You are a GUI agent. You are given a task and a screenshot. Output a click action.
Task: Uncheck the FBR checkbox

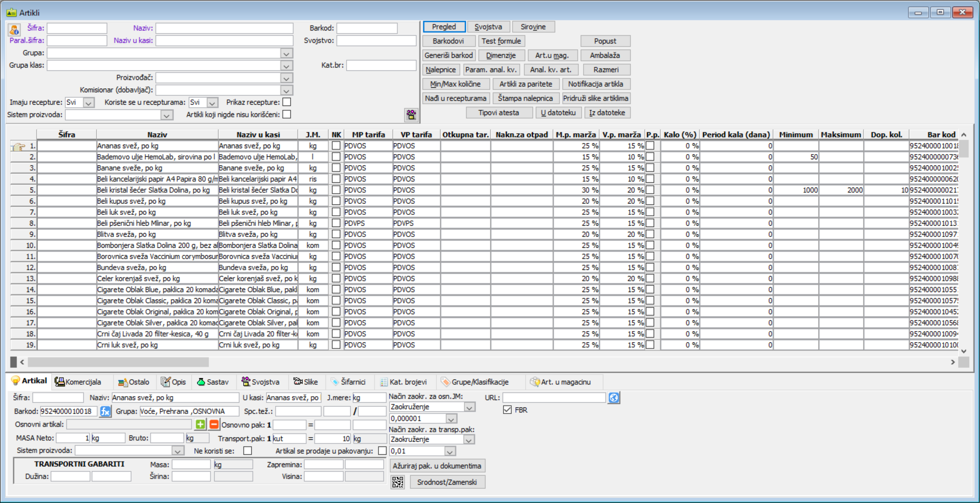click(x=507, y=410)
